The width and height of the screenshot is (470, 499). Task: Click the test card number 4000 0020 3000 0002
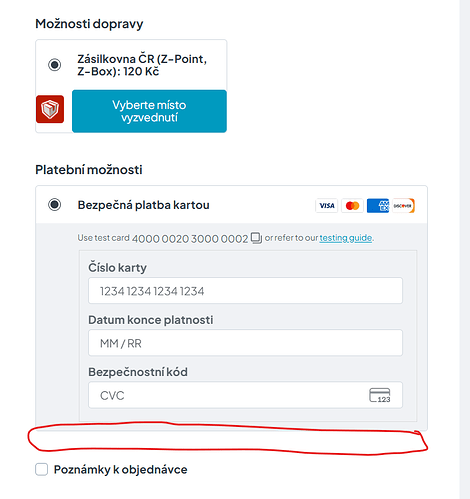[x=190, y=239]
